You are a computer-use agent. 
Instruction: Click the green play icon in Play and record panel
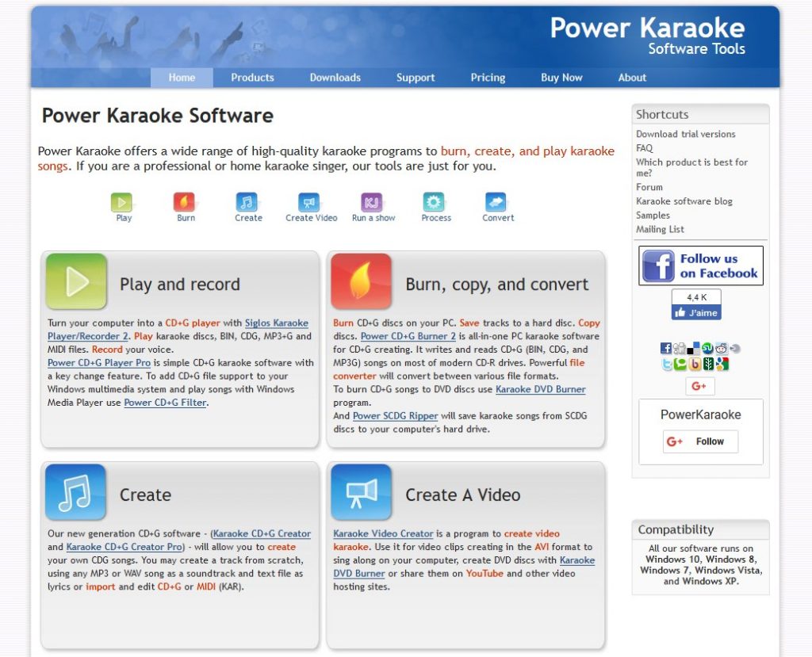coord(76,281)
